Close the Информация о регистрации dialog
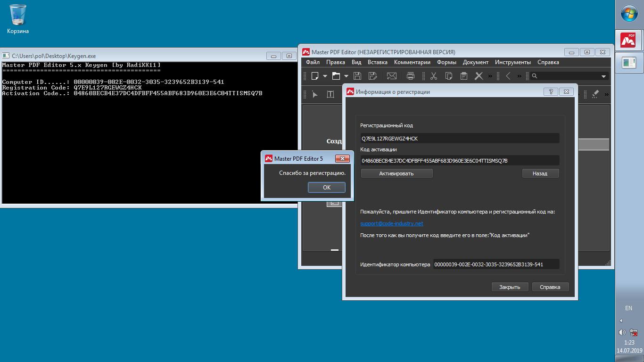 (x=566, y=92)
